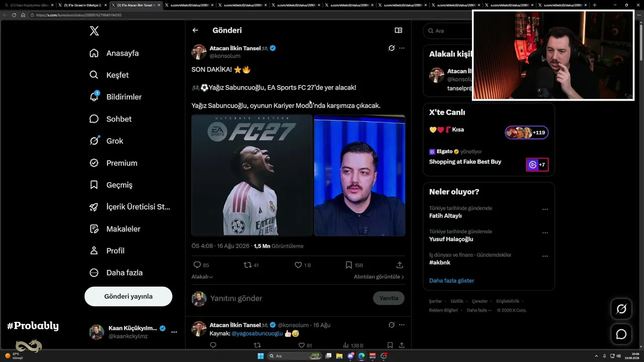Go back using the Gönderi arrow
Screen dimensions: 644x362
pos(195,30)
